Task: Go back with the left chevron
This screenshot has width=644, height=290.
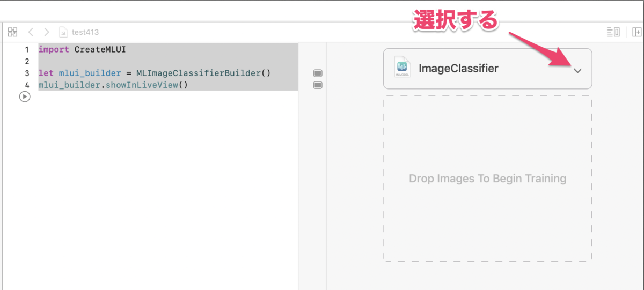Action: point(31,32)
